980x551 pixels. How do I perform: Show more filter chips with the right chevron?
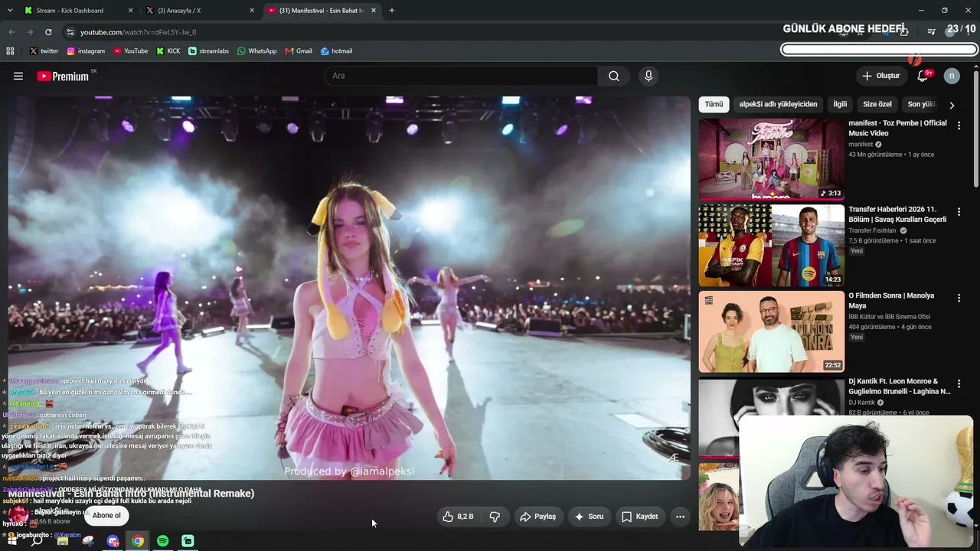[x=952, y=105]
